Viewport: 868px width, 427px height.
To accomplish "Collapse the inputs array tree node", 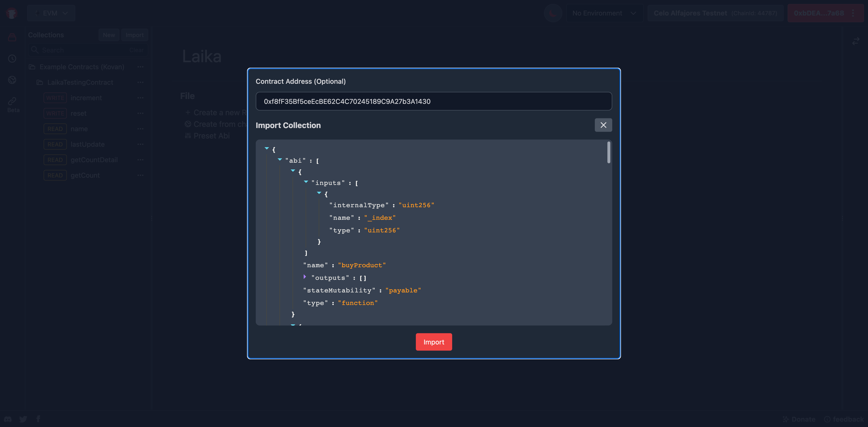I will click(x=306, y=182).
